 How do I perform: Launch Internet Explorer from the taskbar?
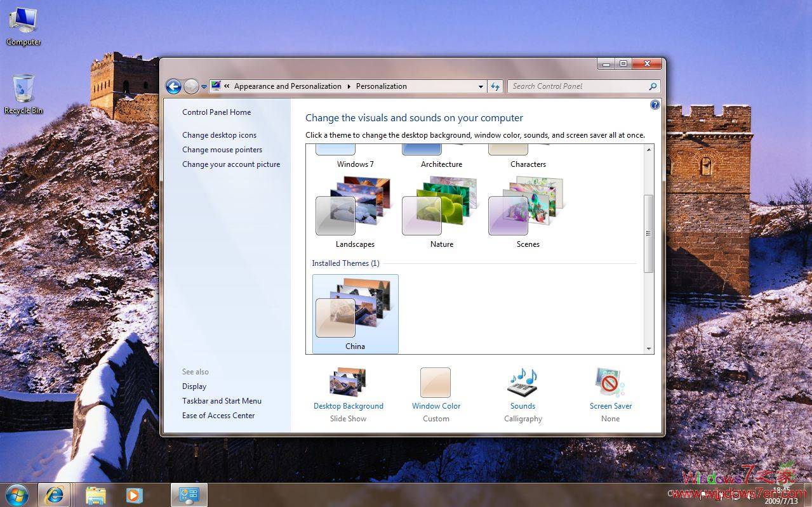click(x=55, y=494)
